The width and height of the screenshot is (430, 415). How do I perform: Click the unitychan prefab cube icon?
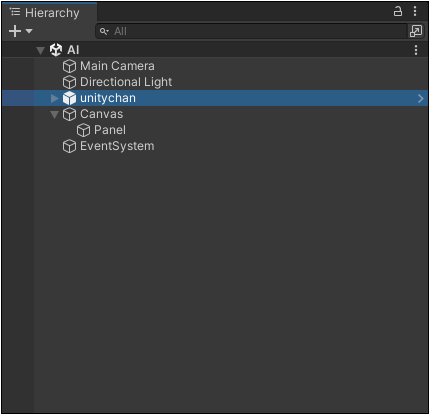[x=69, y=98]
